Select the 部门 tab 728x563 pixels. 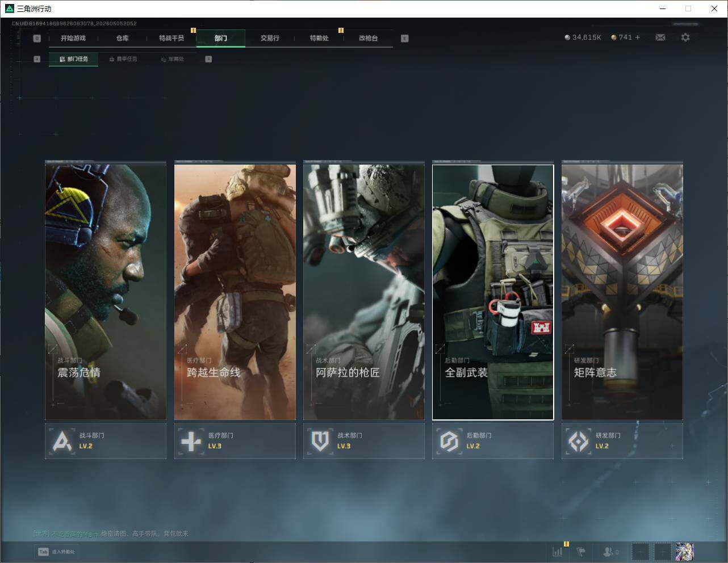[x=221, y=38]
